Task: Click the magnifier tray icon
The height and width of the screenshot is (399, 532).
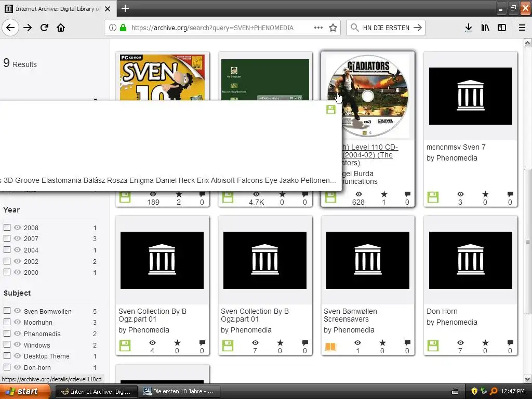Action: pos(494,391)
